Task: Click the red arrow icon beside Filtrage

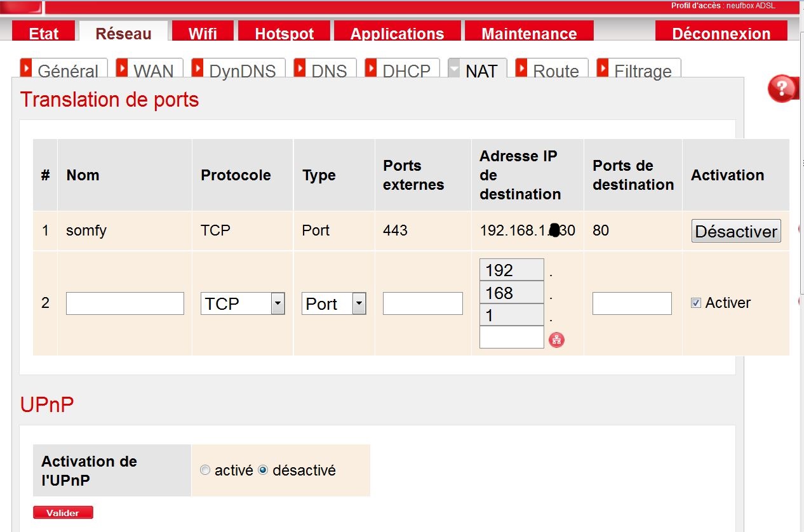Action: [603, 67]
